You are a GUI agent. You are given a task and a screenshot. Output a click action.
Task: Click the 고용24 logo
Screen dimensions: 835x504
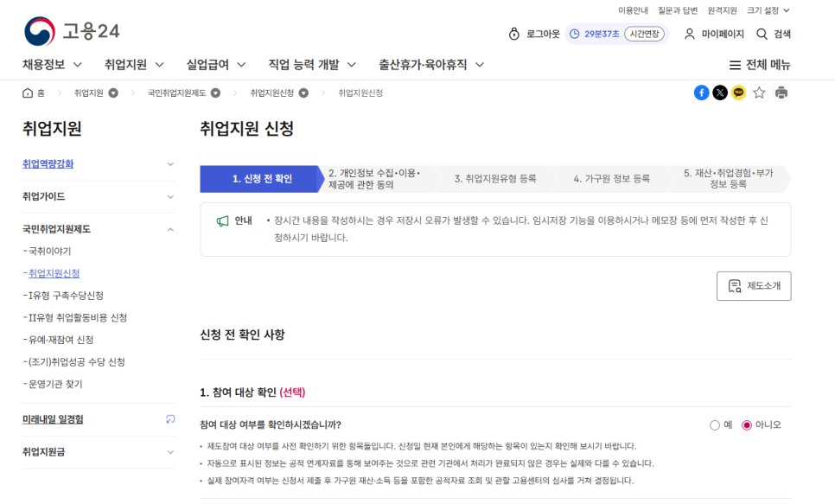[x=72, y=31]
